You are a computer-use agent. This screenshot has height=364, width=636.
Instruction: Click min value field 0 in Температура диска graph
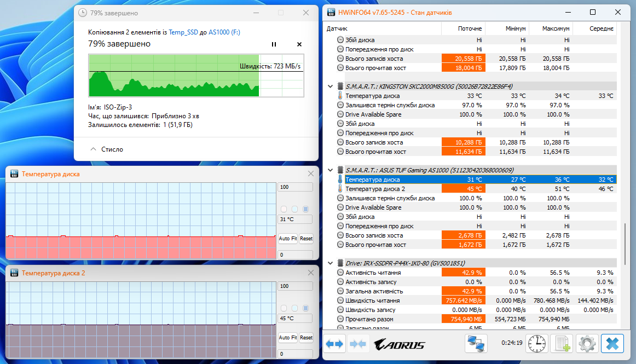point(296,255)
